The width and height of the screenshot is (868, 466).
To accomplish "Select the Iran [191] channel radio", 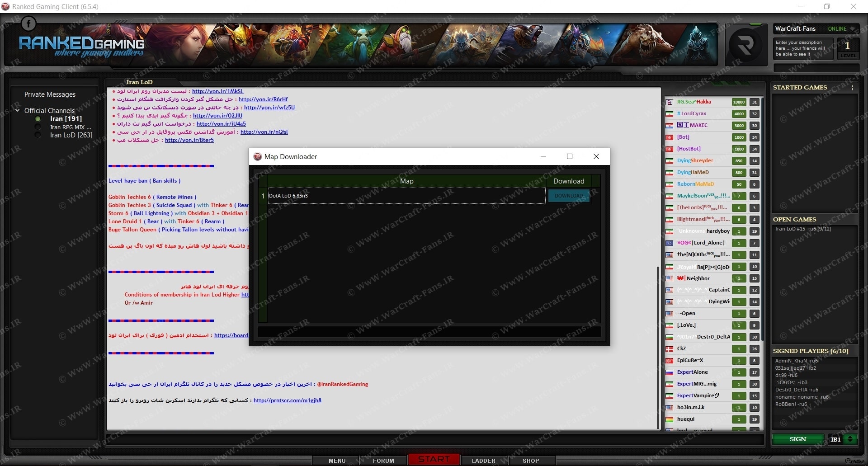I will click(x=38, y=119).
